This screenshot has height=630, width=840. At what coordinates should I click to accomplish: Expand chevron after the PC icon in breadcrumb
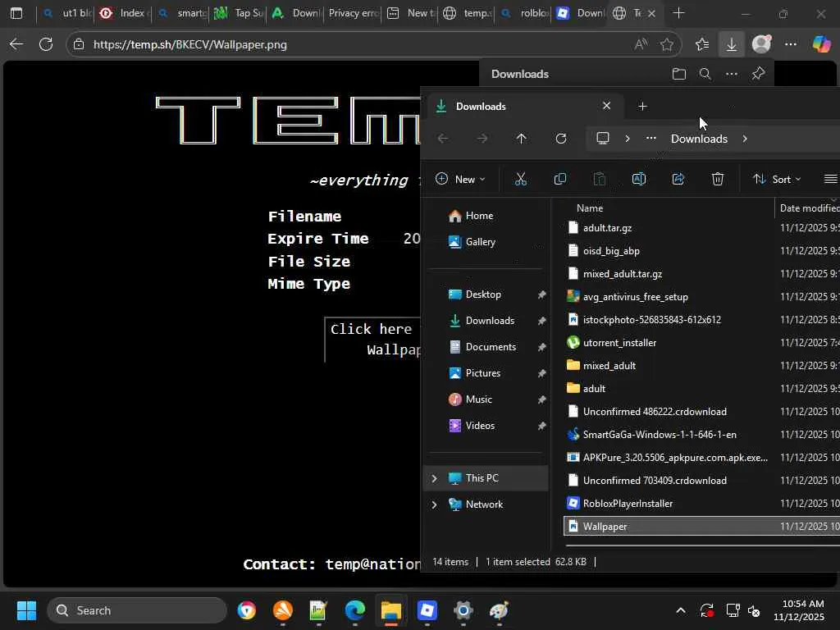pyautogui.click(x=628, y=139)
